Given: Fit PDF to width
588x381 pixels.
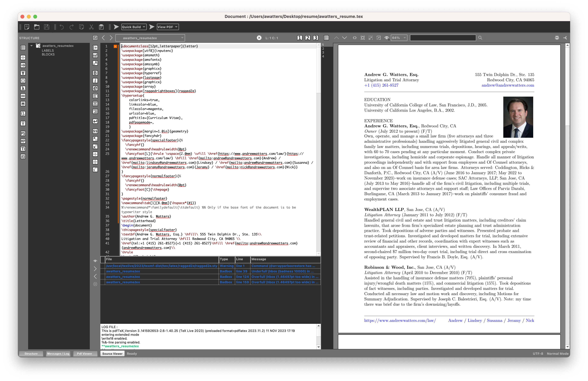Looking at the screenshot, I should pos(355,38).
